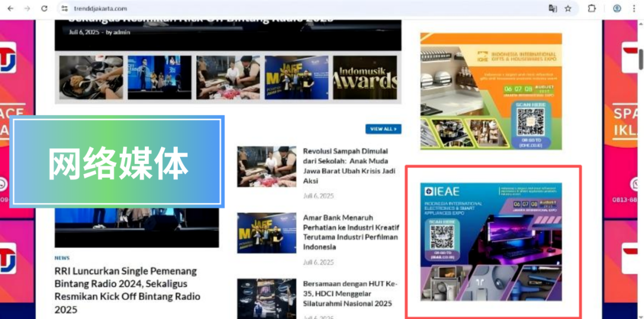
Task: Reload the page with refresh icon
Action: [x=44, y=8]
